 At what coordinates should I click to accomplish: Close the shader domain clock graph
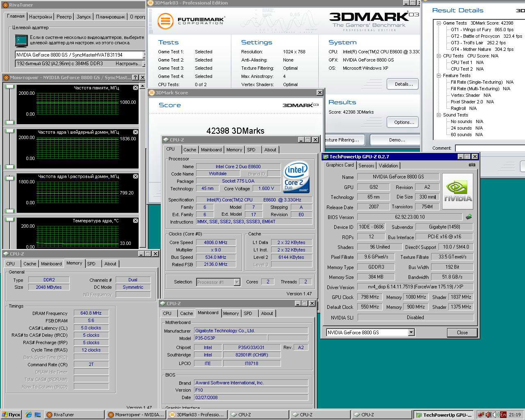pyautogui.click(x=135, y=132)
